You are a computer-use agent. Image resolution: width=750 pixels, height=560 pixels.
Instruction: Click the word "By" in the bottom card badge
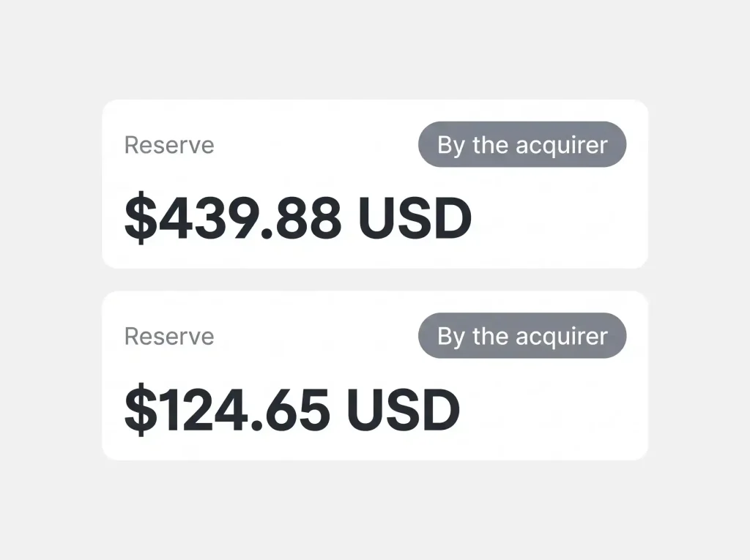tap(451, 337)
